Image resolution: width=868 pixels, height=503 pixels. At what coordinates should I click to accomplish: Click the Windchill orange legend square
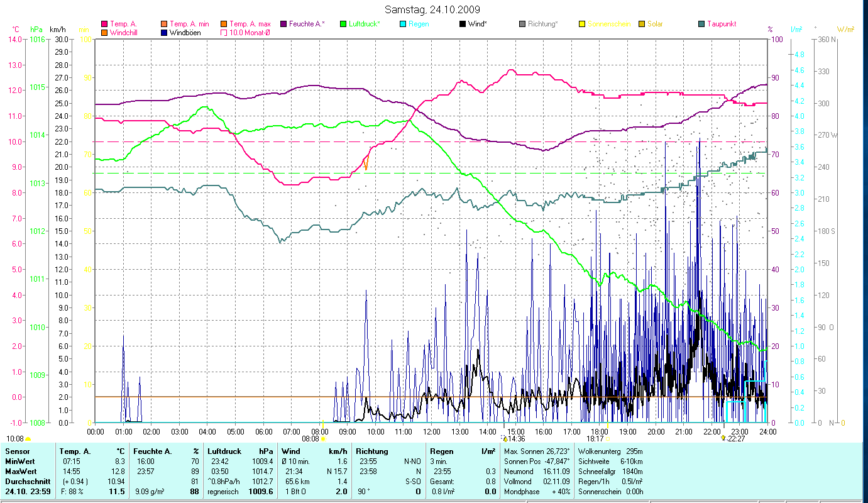click(104, 33)
